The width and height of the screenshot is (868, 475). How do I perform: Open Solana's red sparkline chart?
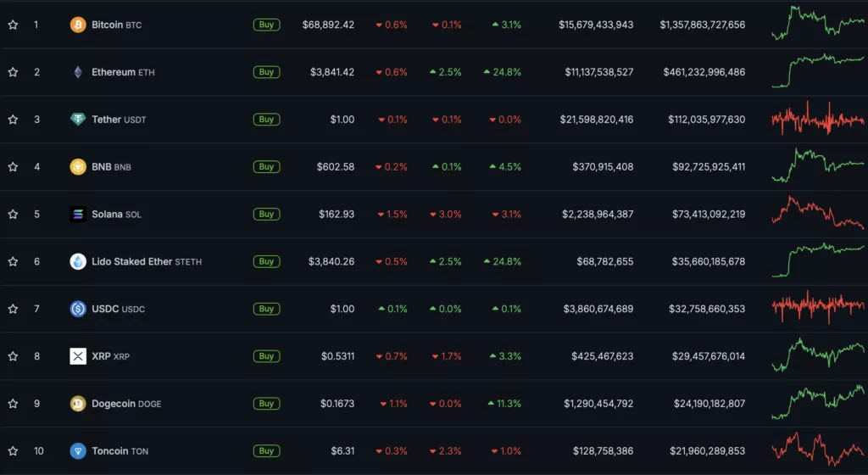(x=818, y=213)
